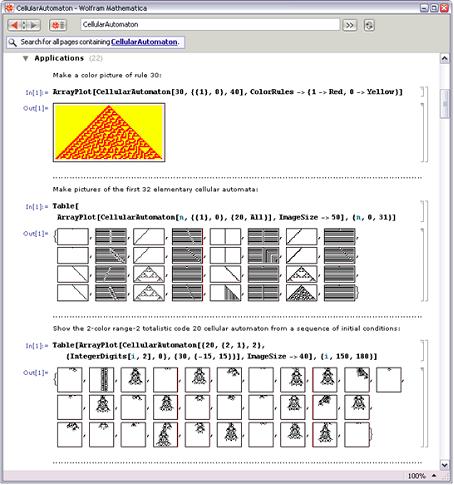
Task: Click the vertical scrollbar down arrow
Action: coord(445,464)
